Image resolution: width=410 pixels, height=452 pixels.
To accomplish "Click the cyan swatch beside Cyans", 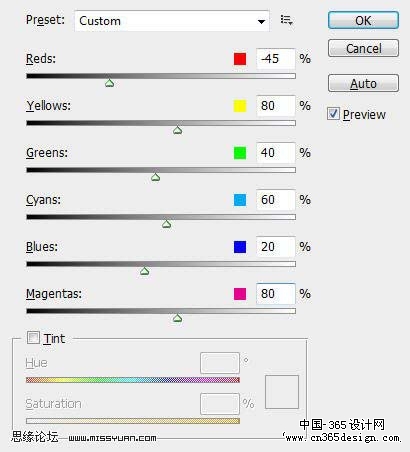I will point(240,200).
